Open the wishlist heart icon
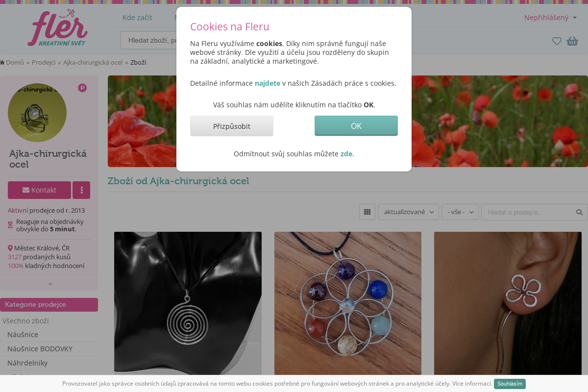This screenshot has height=392, width=588. (557, 41)
